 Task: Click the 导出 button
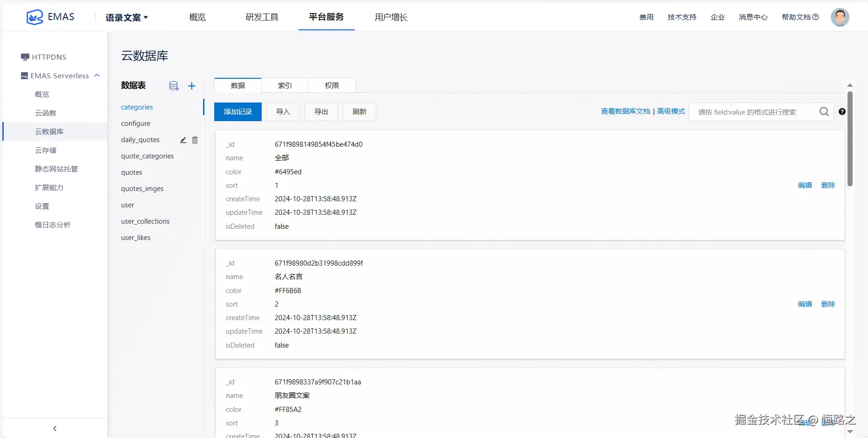tap(321, 112)
